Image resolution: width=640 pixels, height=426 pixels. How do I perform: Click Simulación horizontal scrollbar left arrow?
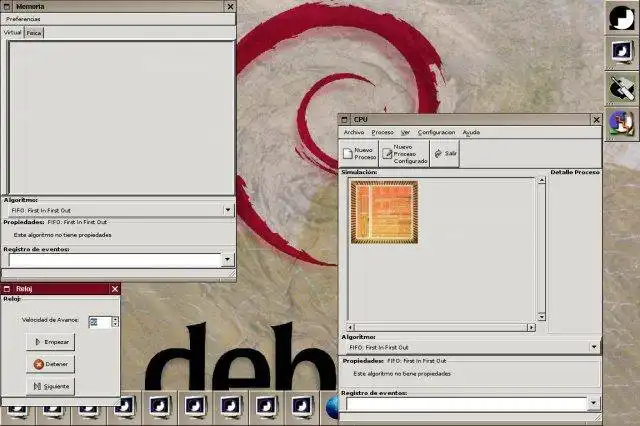[x=351, y=327]
